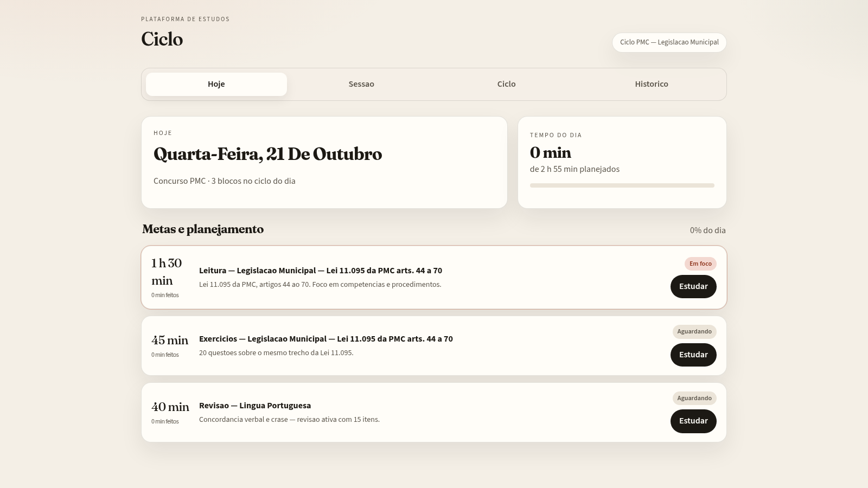Click de 2 h 55 min planejados

tap(575, 169)
